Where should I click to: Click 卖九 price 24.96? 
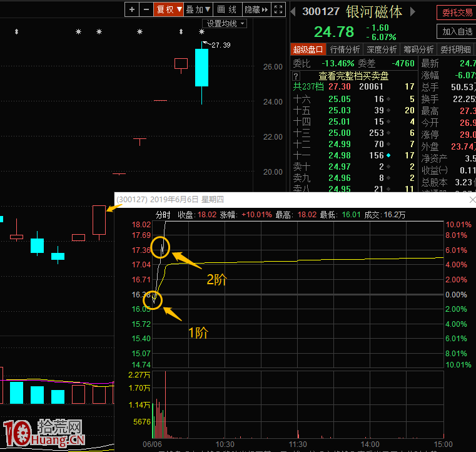coord(340,178)
